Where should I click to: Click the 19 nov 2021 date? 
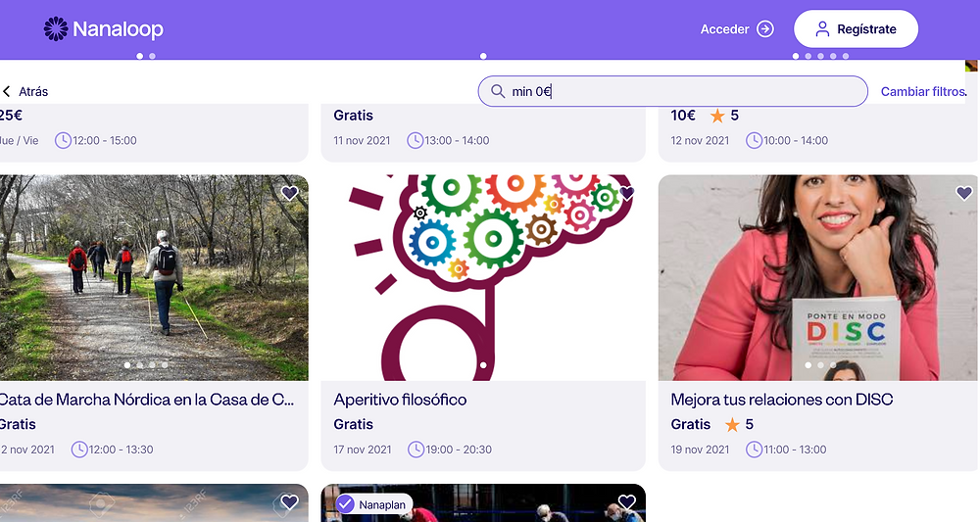(700, 450)
